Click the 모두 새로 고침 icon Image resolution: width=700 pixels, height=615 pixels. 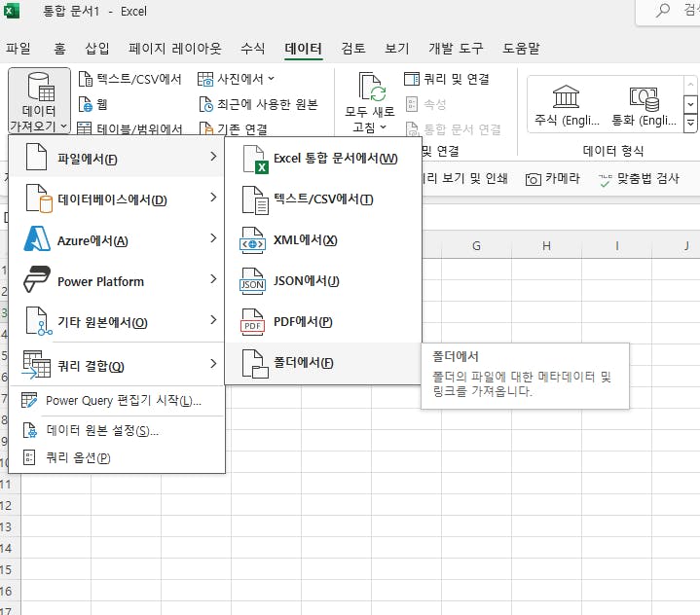(x=372, y=88)
